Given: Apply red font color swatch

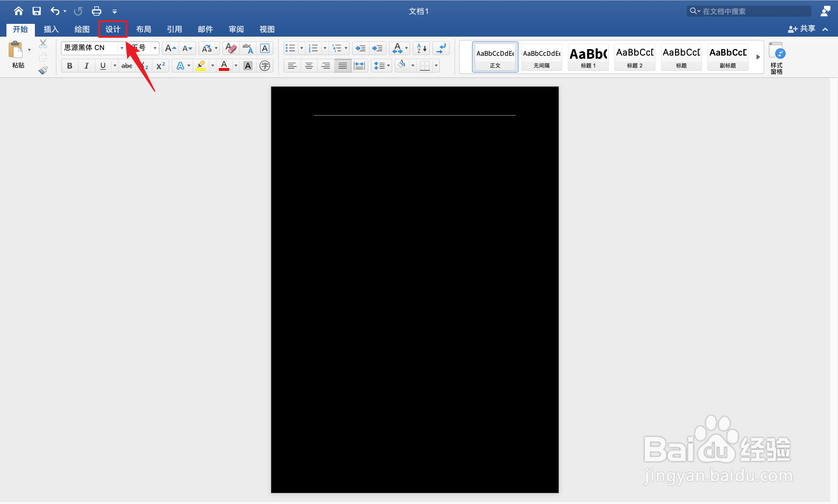Looking at the screenshot, I should point(224,66).
